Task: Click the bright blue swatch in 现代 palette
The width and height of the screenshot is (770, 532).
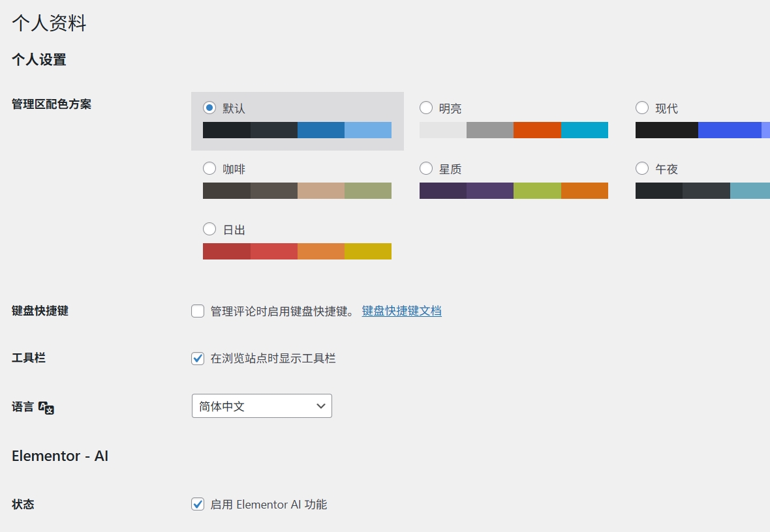Action: tap(730, 130)
